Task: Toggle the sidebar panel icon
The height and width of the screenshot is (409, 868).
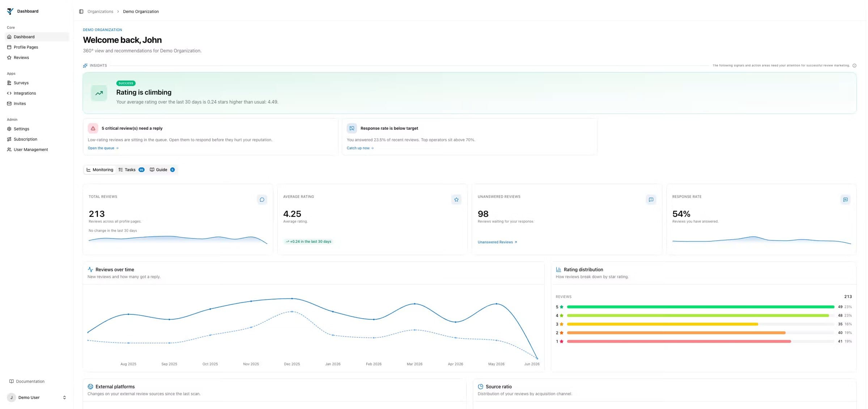Action: 81,12
